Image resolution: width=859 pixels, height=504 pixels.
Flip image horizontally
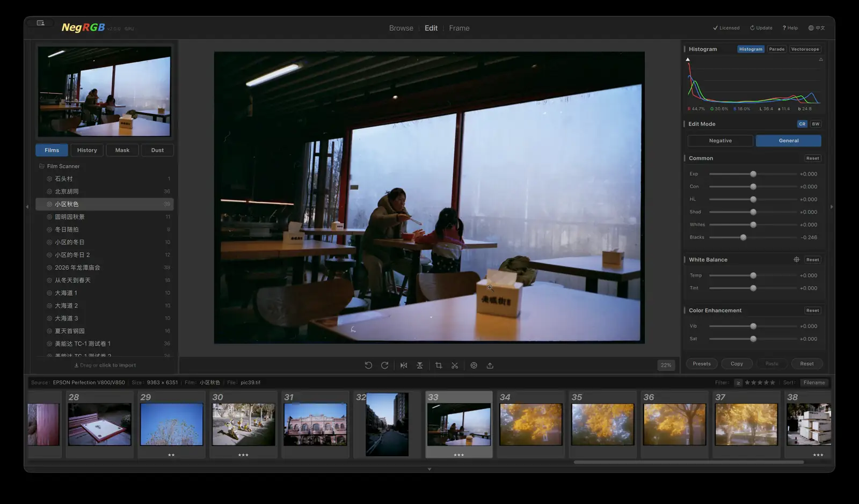pyautogui.click(x=404, y=366)
